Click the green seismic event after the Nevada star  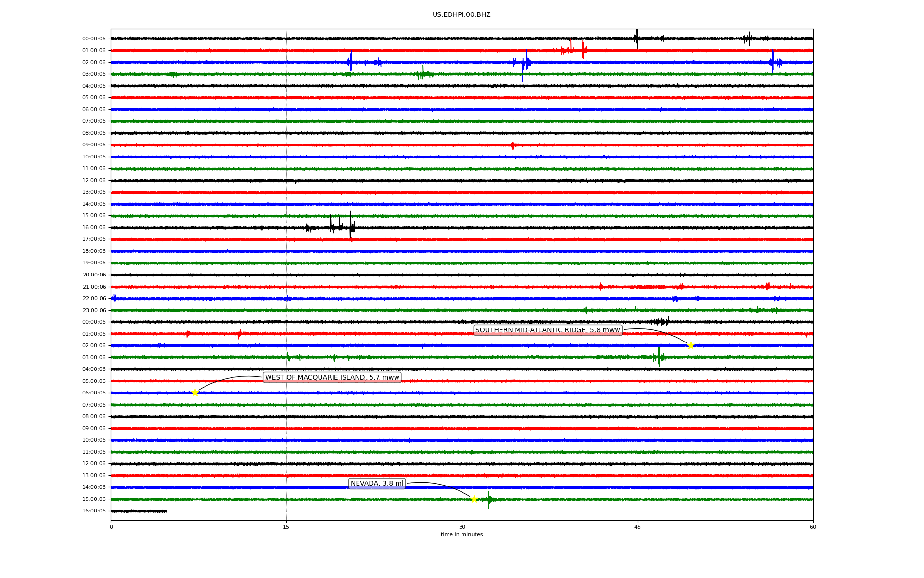pos(489,499)
